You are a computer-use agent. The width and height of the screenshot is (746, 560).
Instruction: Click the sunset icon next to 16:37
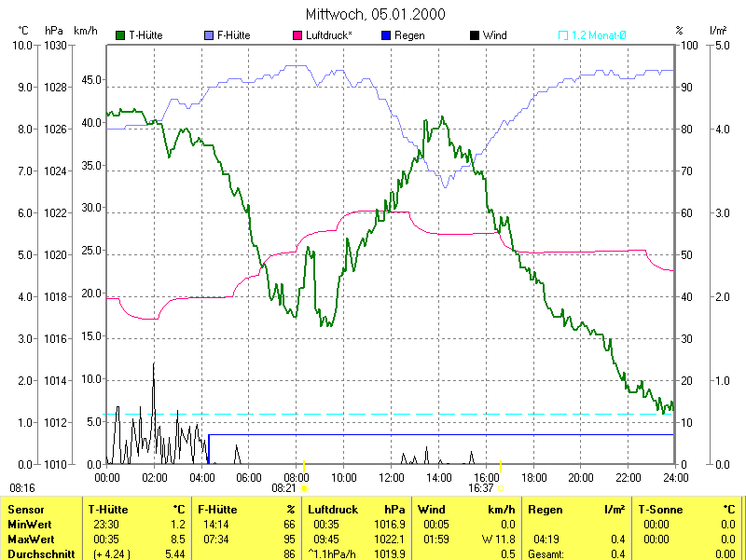(501, 487)
